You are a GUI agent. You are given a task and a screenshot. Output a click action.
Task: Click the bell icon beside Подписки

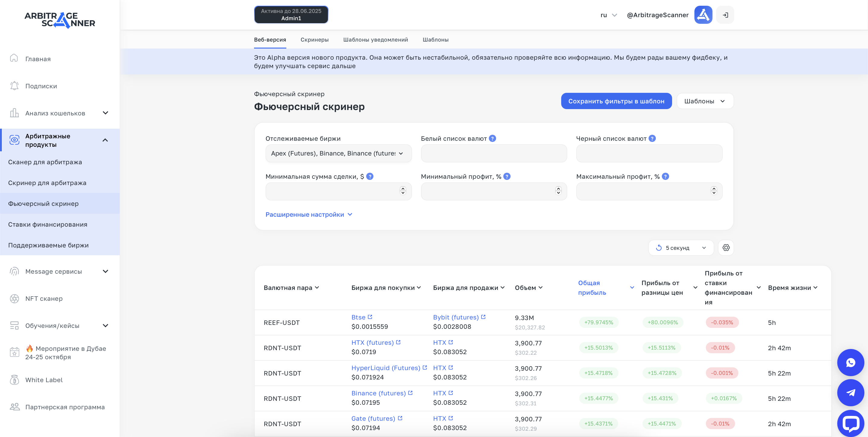(14, 86)
